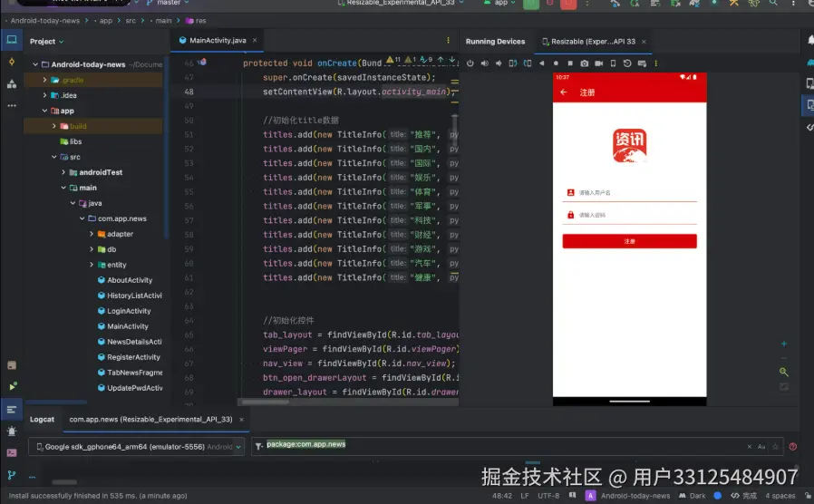Open the Git branch tool window icon
Viewport: 814px width, 504px height.
tap(12, 474)
